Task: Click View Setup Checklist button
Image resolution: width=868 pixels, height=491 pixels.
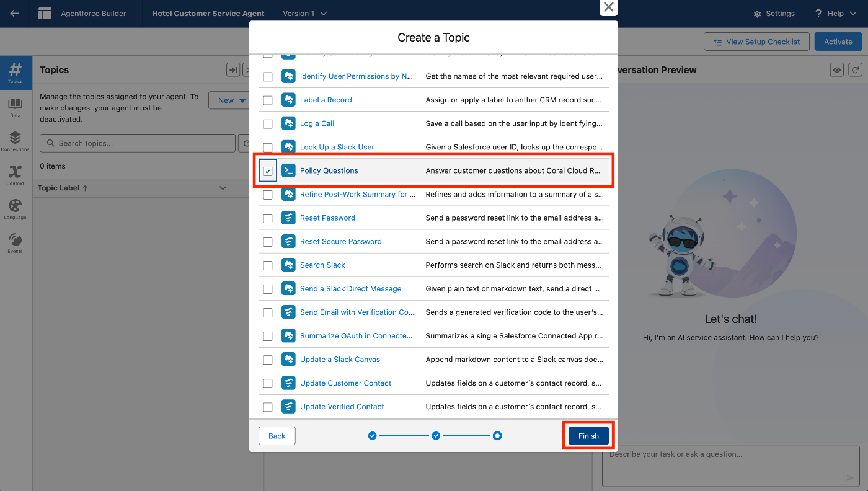Action: pyautogui.click(x=756, y=42)
